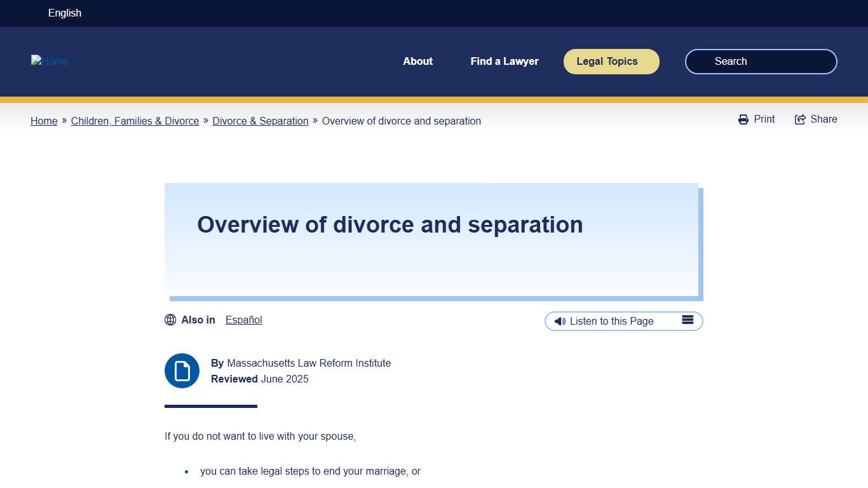Viewport: 868px width, 488px height.
Task: Select "Find a Lawyer" in the navigation
Action: [x=505, y=61]
